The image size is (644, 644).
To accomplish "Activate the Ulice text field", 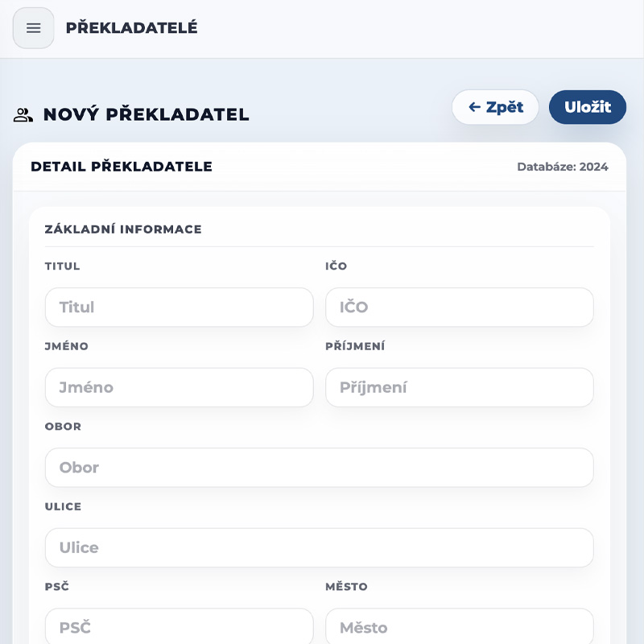I will click(x=319, y=548).
